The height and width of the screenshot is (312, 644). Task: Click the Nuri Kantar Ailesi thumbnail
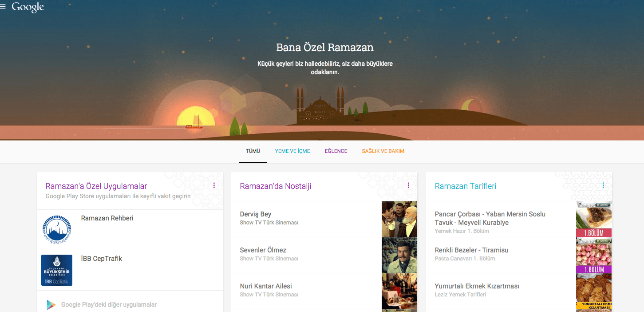coord(399,291)
